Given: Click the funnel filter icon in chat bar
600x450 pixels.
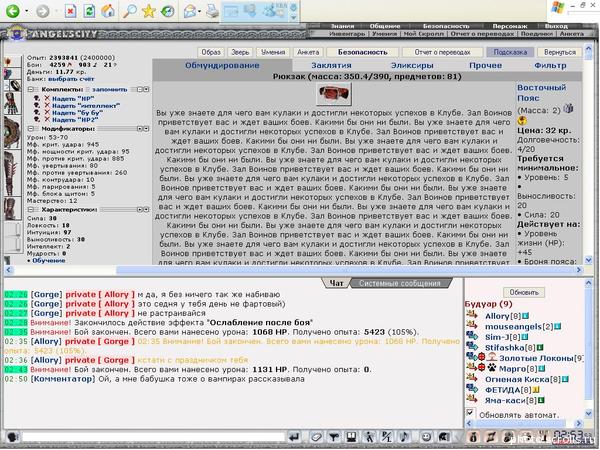Looking at the screenshot, I should click(334, 437).
